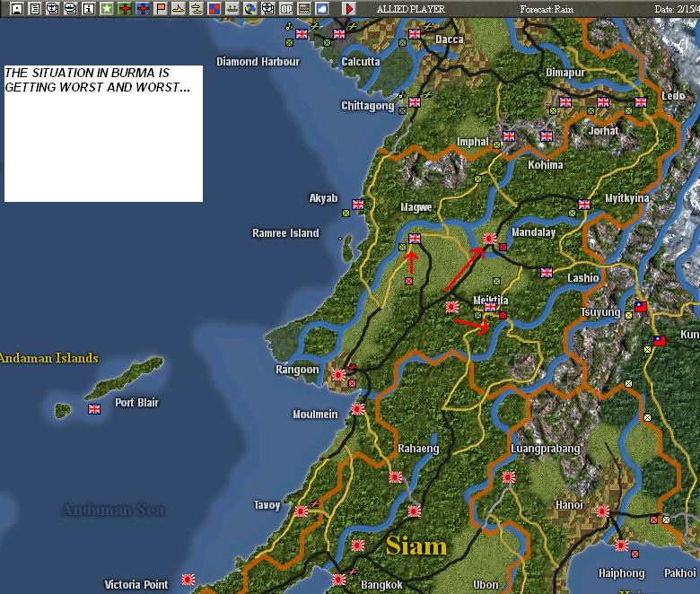Click the Diamond Harbour label
The height and width of the screenshot is (594, 700).
pos(258,62)
